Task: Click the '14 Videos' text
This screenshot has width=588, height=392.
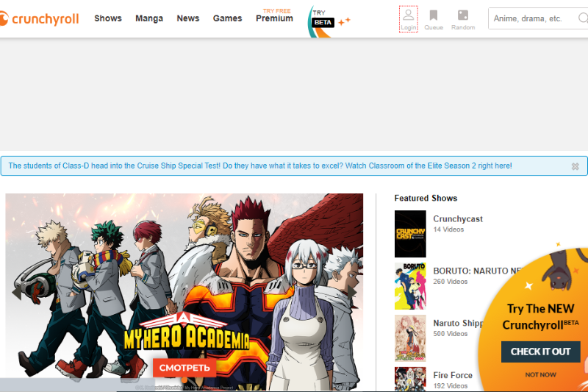Action: 448,229
